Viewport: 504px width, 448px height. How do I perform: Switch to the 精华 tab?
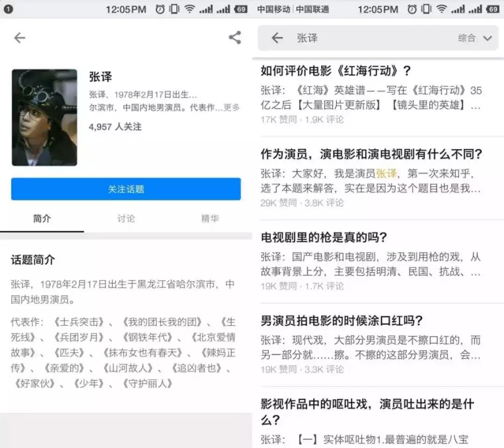210,219
